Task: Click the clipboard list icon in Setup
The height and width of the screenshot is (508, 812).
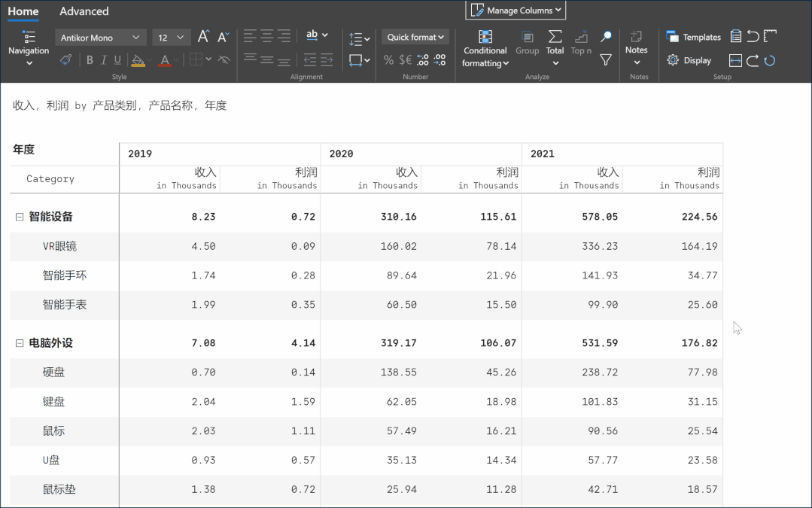Action: (736, 36)
